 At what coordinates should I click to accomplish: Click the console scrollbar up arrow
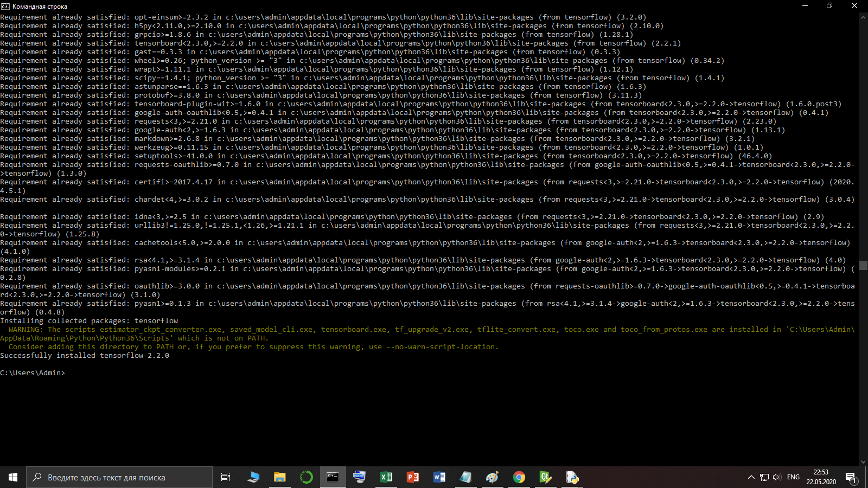tap(864, 17)
